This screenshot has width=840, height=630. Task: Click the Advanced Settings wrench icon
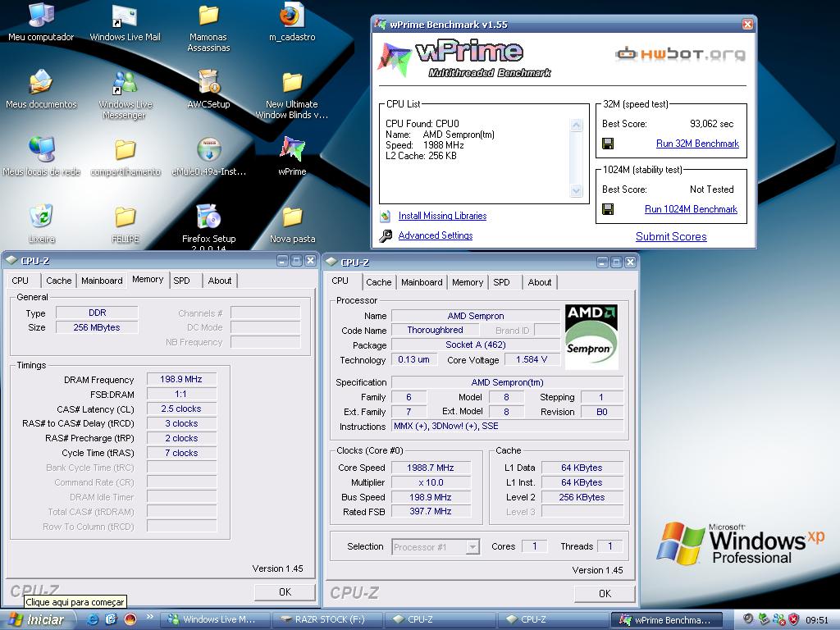coord(386,235)
